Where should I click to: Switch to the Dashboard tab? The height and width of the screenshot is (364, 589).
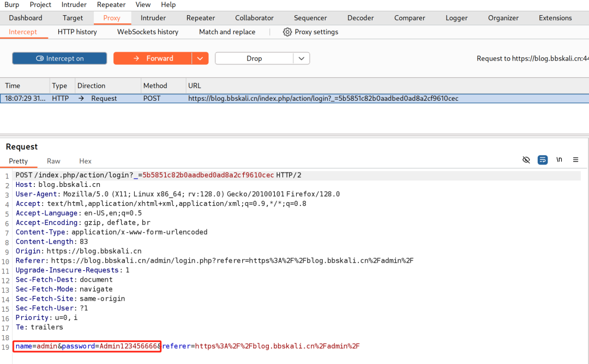(26, 17)
